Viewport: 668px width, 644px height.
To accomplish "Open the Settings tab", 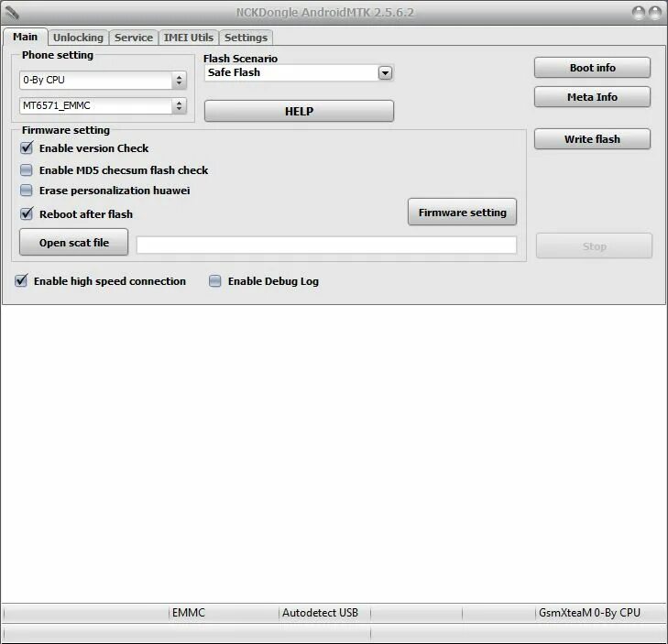I will 246,38.
